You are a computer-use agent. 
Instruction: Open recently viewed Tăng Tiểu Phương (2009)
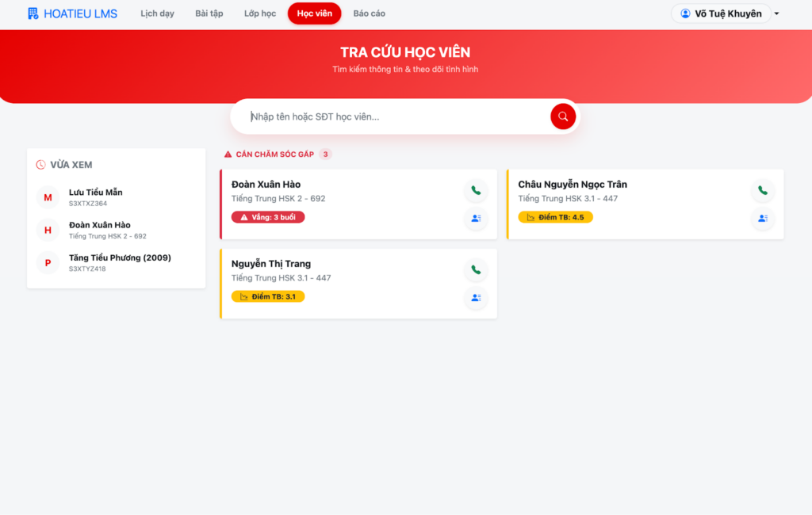[x=119, y=262]
